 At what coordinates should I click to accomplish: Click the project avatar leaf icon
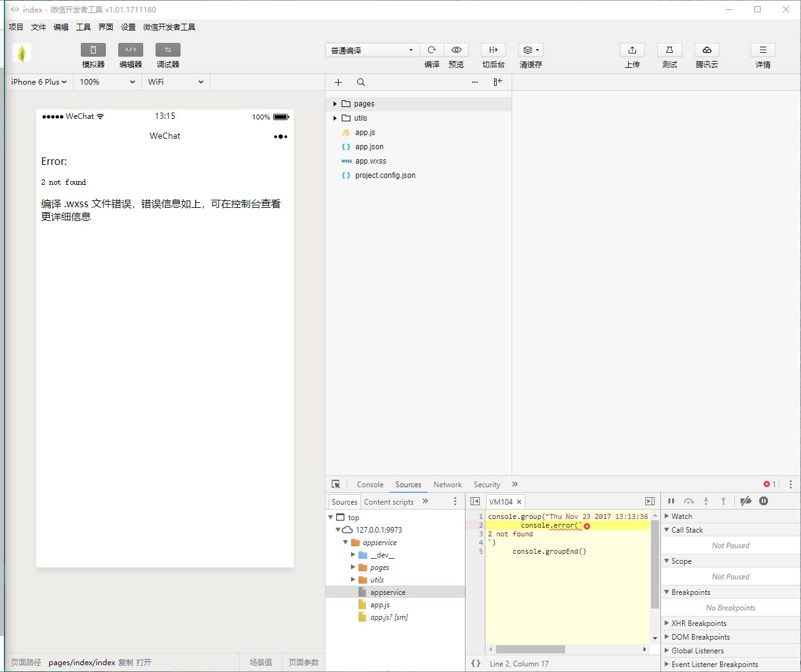[22, 53]
